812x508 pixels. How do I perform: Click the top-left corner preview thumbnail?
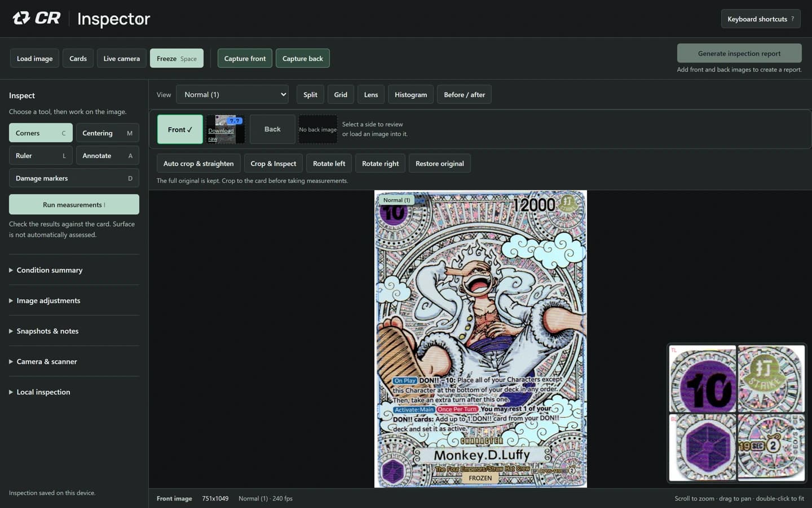click(x=703, y=379)
